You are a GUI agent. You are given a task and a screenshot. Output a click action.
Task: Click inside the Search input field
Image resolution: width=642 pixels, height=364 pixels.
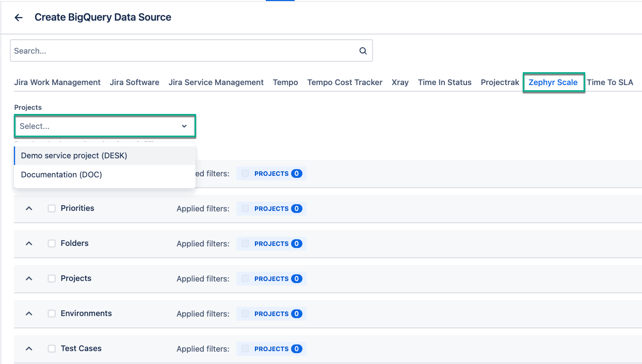[x=181, y=51]
